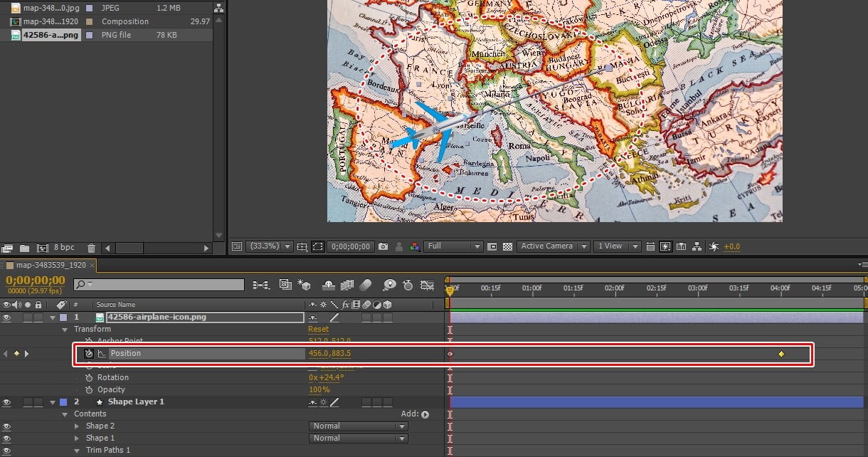Click the Position stopwatch icon
Screen dimensions: 868x457
tap(89, 354)
